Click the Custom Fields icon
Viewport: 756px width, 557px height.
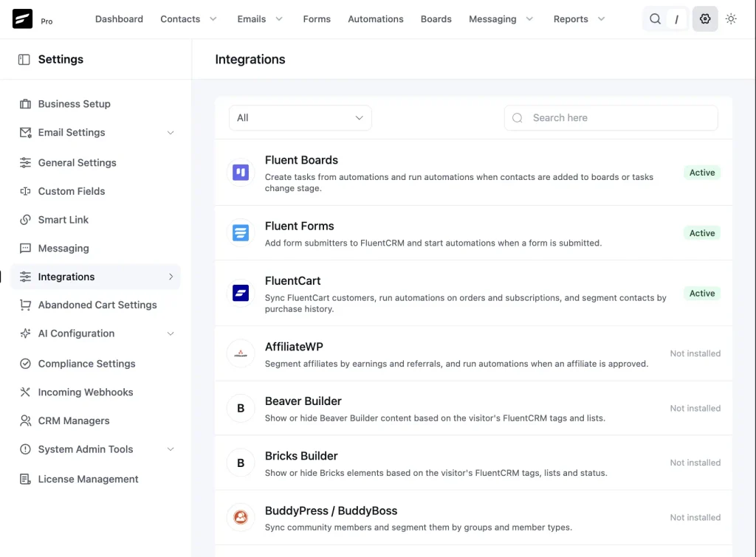point(25,191)
